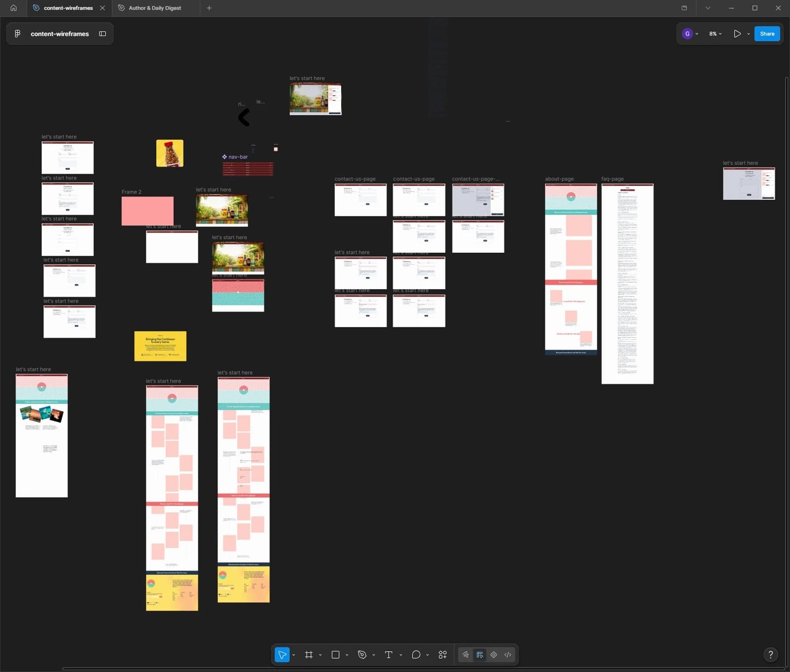Select the Frame 2 label
Viewport: 790px width, 672px height.
pyautogui.click(x=131, y=192)
